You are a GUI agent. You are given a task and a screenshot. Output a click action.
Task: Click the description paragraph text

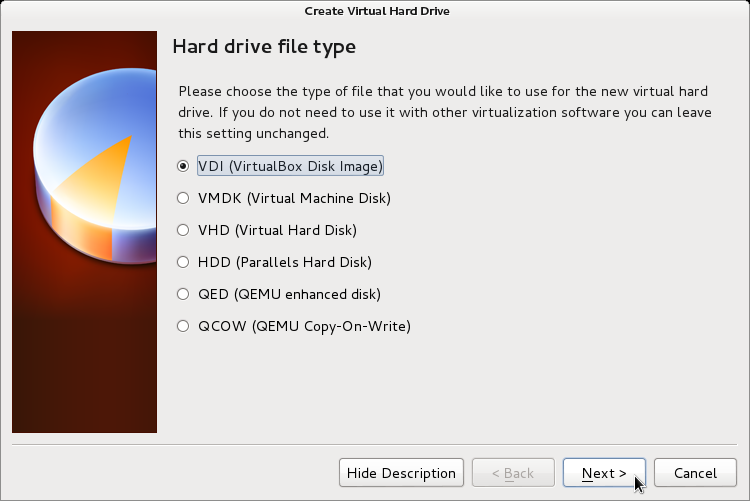[x=445, y=112]
